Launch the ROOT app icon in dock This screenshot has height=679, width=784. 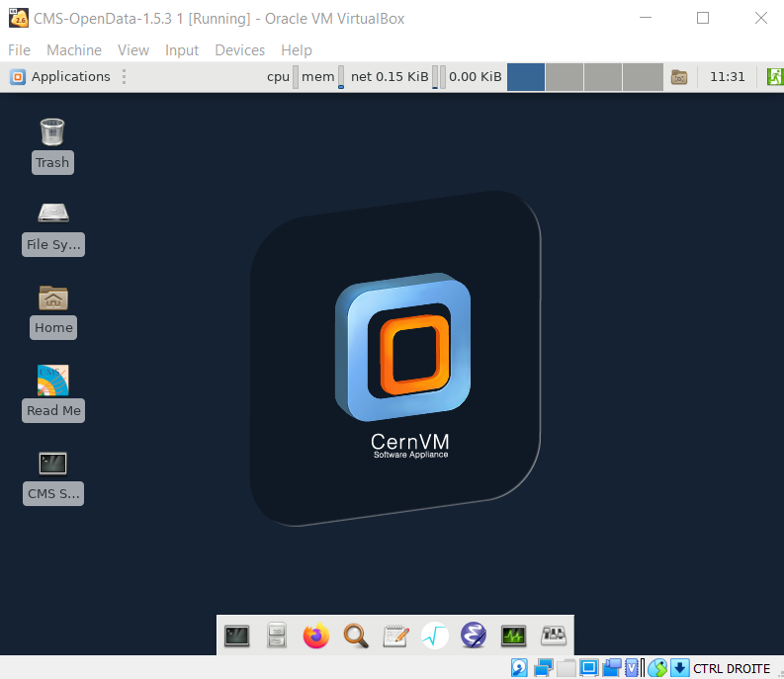tap(435, 636)
